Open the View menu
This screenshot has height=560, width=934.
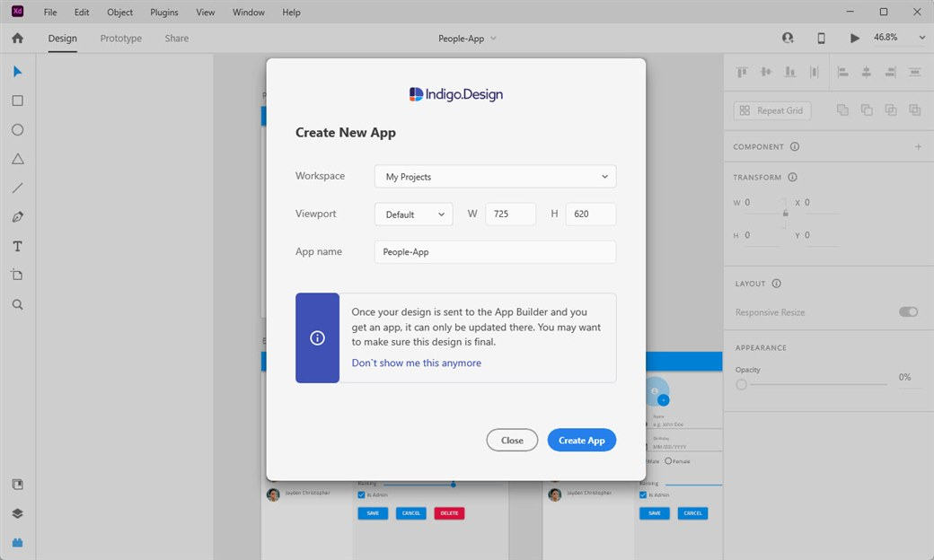pyautogui.click(x=206, y=12)
